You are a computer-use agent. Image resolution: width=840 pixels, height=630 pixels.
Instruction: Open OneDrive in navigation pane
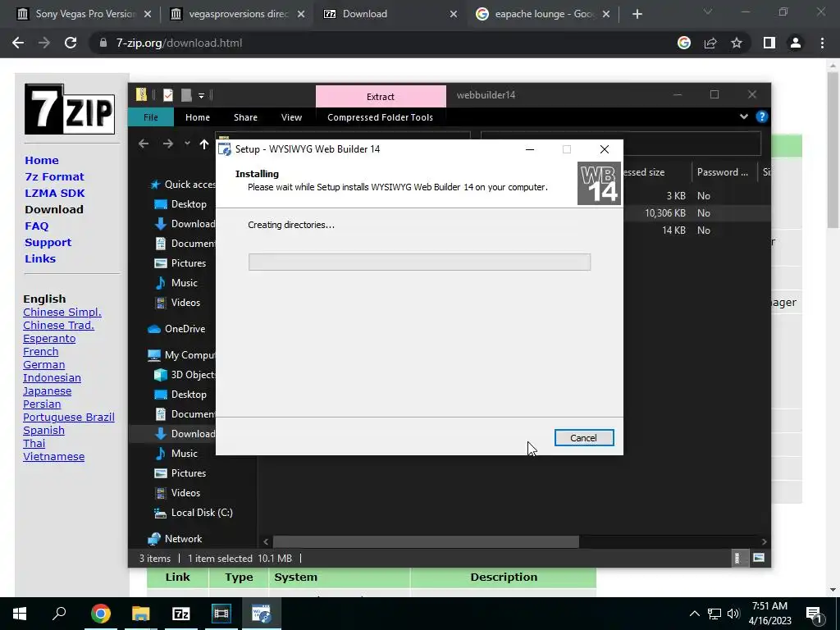[x=177, y=329]
